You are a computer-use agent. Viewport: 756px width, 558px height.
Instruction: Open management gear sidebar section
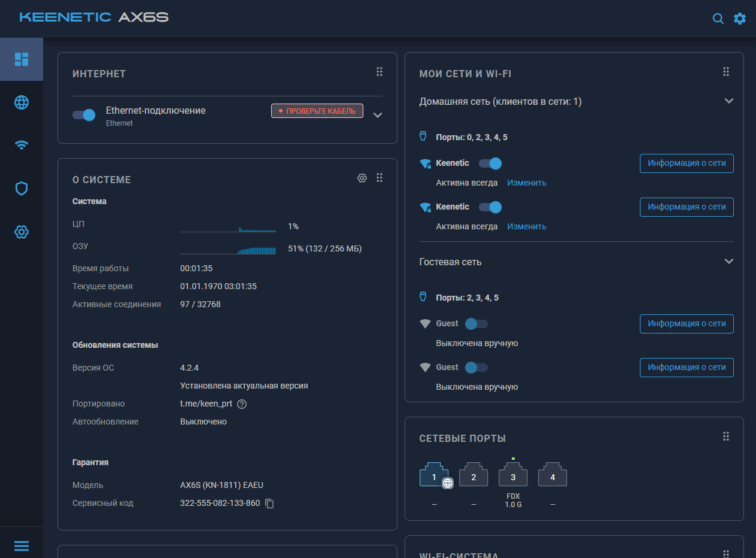(x=22, y=232)
